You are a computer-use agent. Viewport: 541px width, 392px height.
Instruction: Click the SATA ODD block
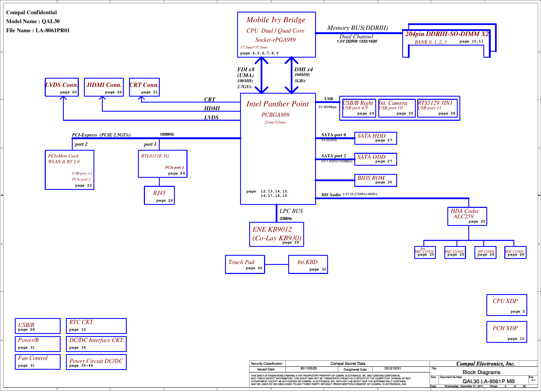(376, 159)
